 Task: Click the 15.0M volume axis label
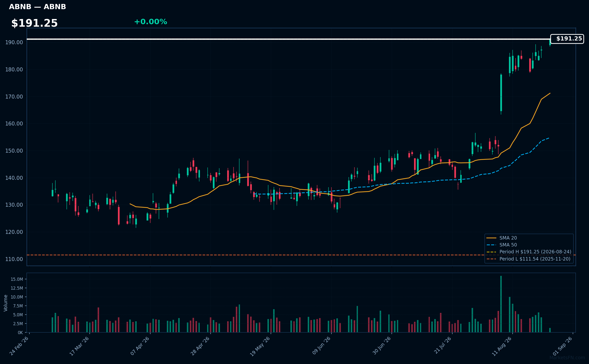click(x=17, y=279)
